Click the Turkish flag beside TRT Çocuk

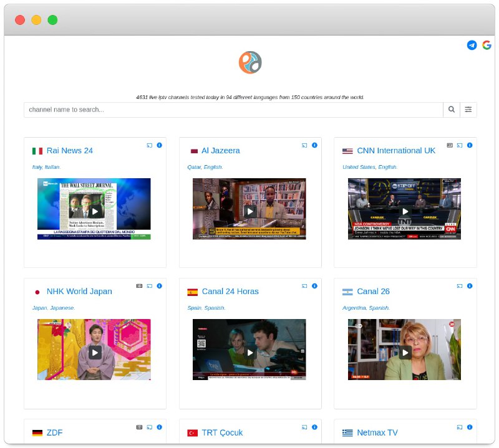click(193, 433)
